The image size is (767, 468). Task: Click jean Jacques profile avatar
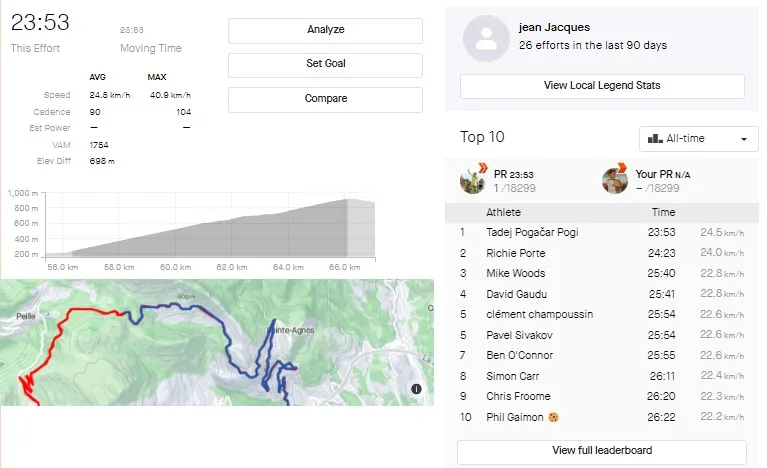[486, 38]
